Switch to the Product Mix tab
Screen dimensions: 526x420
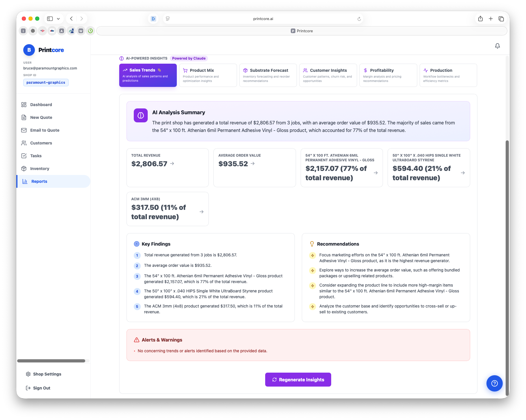click(208, 75)
